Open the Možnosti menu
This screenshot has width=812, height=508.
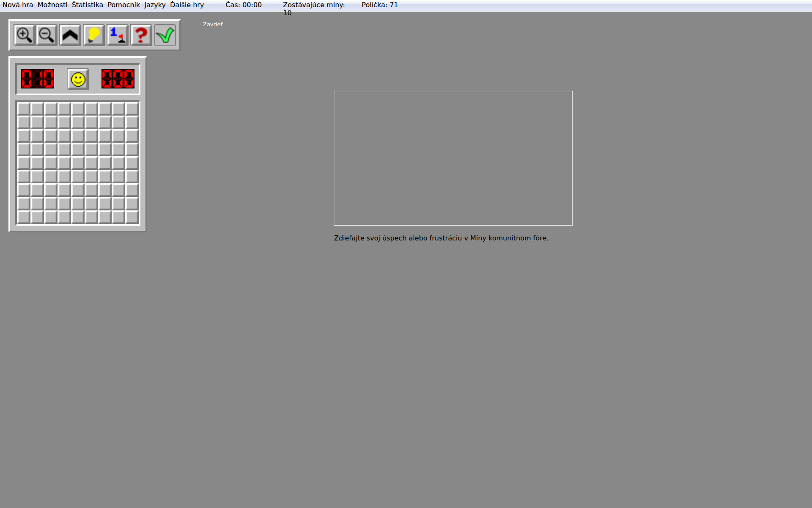click(52, 5)
